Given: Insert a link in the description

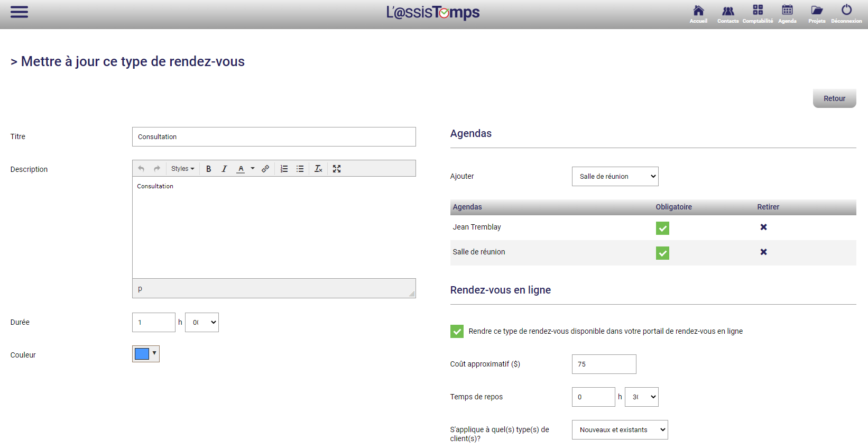Looking at the screenshot, I should (x=265, y=169).
